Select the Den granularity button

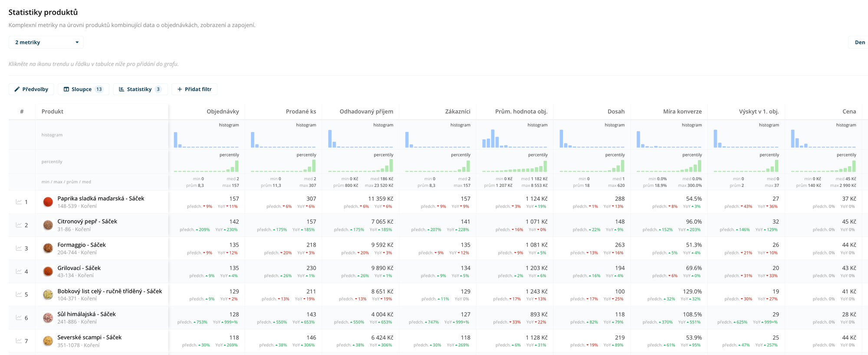tap(859, 42)
